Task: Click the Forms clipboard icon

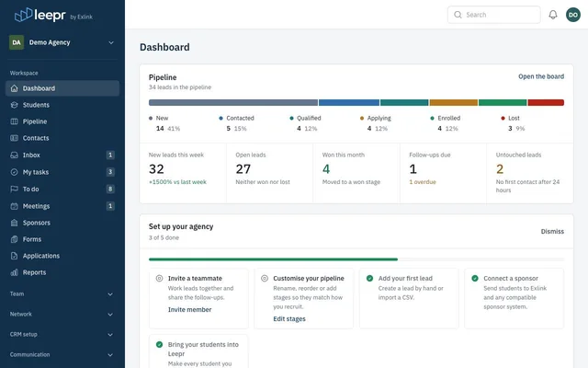Action: 15,239
